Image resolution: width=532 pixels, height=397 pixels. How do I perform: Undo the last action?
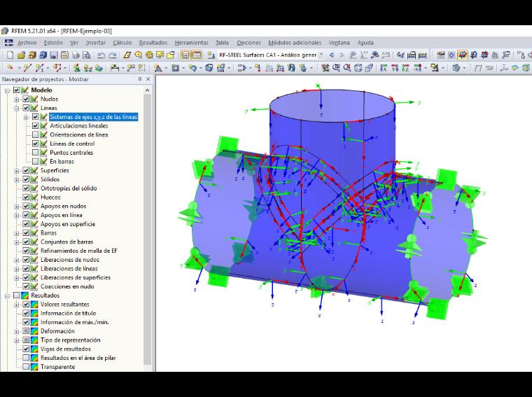pyautogui.click(x=101, y=55)
